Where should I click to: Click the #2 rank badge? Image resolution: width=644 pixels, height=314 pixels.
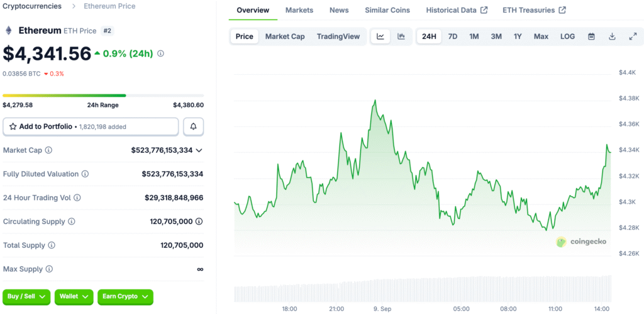(107, 31)
